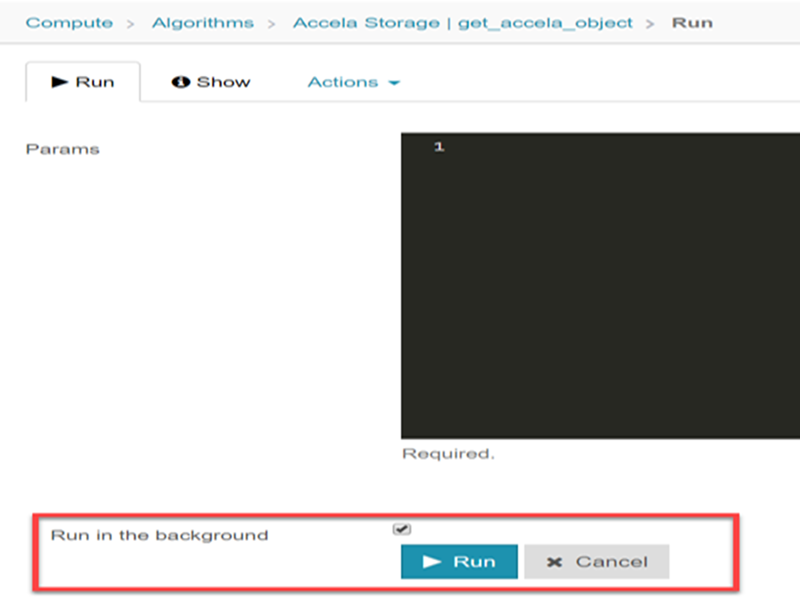This screenshot has height=600, width=800.
Task: Click the current Run breadcrumb text
Action: (x=692, y=23)
